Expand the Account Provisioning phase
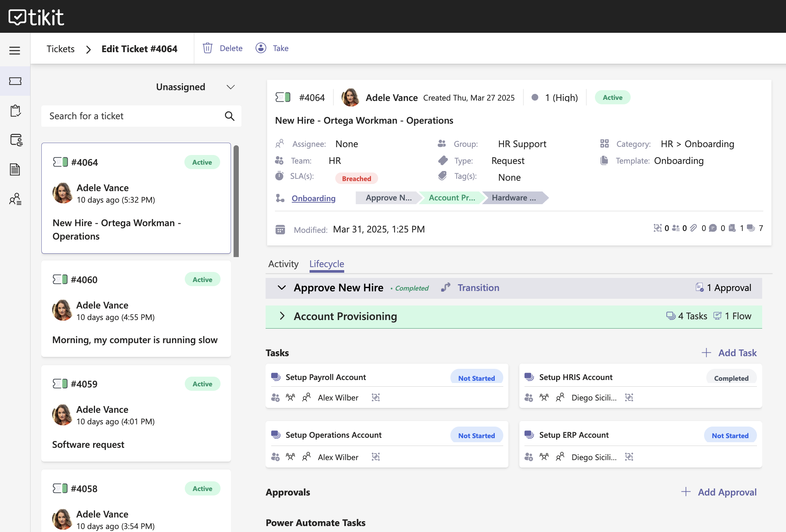The image size is (786, 532). click(282, 316)
